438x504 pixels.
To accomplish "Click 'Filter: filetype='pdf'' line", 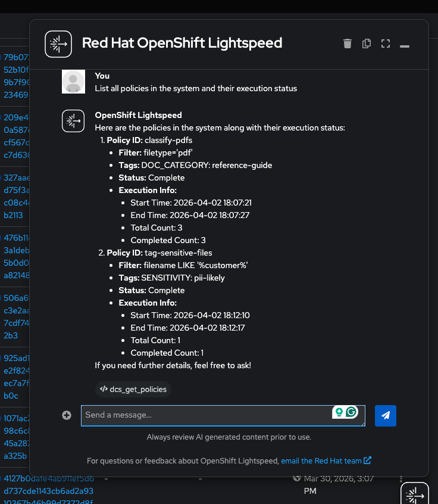I will click(155, 153).
